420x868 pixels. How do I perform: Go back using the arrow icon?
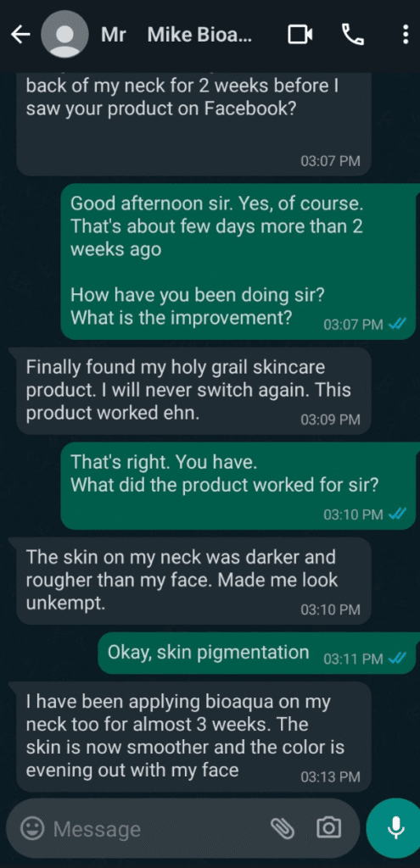coord(20,36)
